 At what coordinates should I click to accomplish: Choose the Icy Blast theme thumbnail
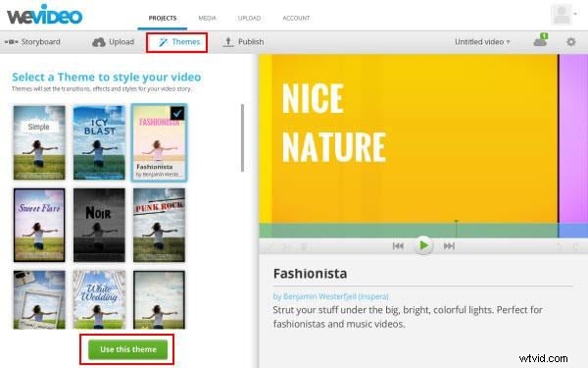(x=99, y=142)
